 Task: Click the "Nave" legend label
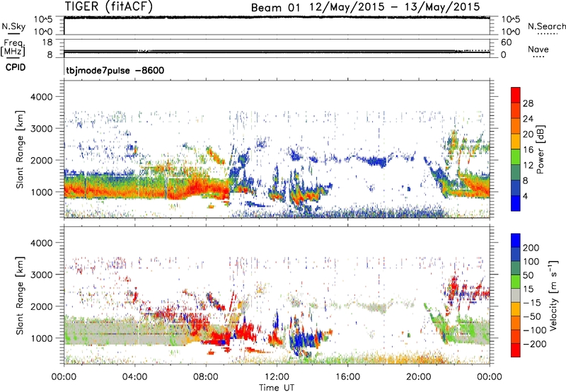pyautogui.click(x=538, y=49)
